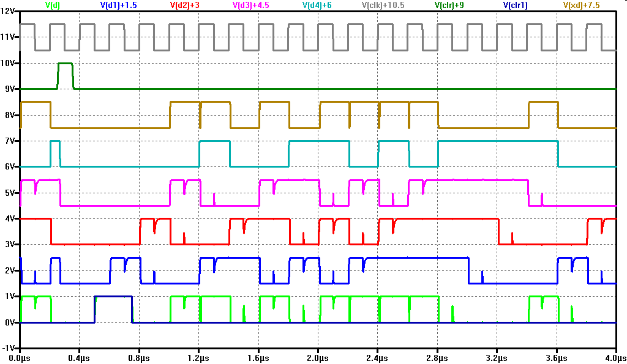Click the dark blue V(clr1) pulse top at 1V
This screenshot has width=627, height=364.
[113, 296]
